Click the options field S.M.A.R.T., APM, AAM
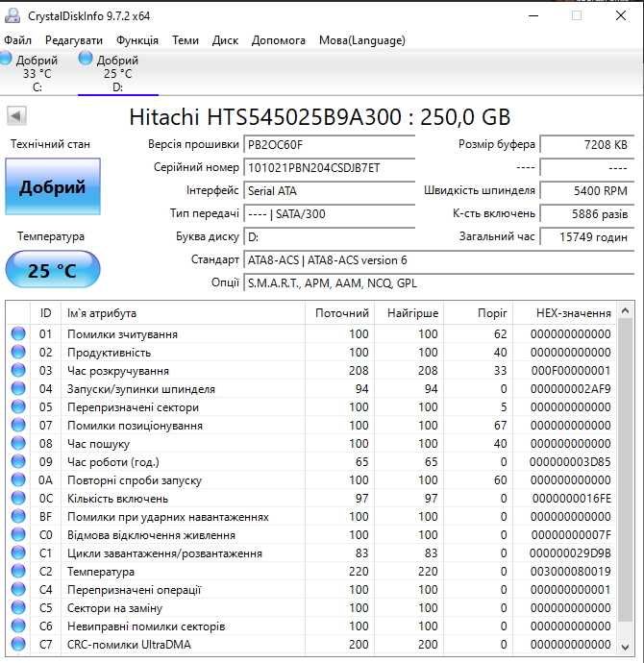Screen dimensions: 644x663 (x=439, y=282)
